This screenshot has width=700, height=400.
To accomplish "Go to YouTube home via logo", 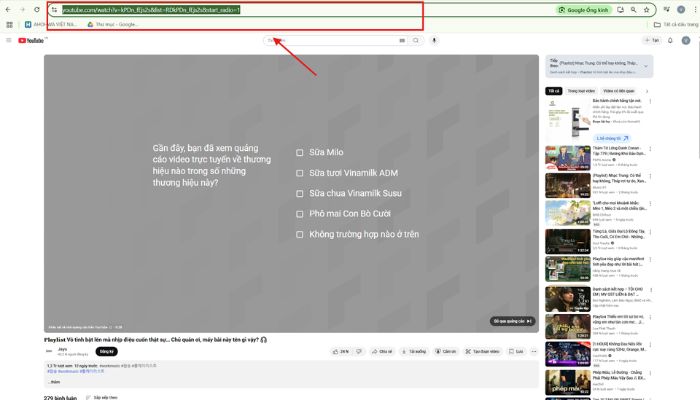I will (31, 40).
